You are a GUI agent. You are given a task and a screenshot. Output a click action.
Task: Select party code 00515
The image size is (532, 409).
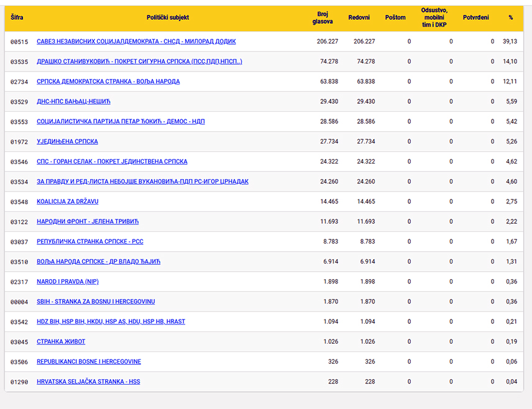[x=19, y=42]
